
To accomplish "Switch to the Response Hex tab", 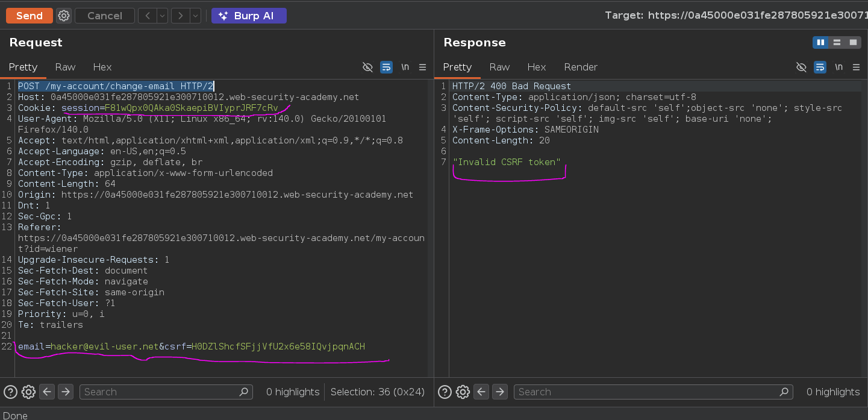I will tap(537, 67).
